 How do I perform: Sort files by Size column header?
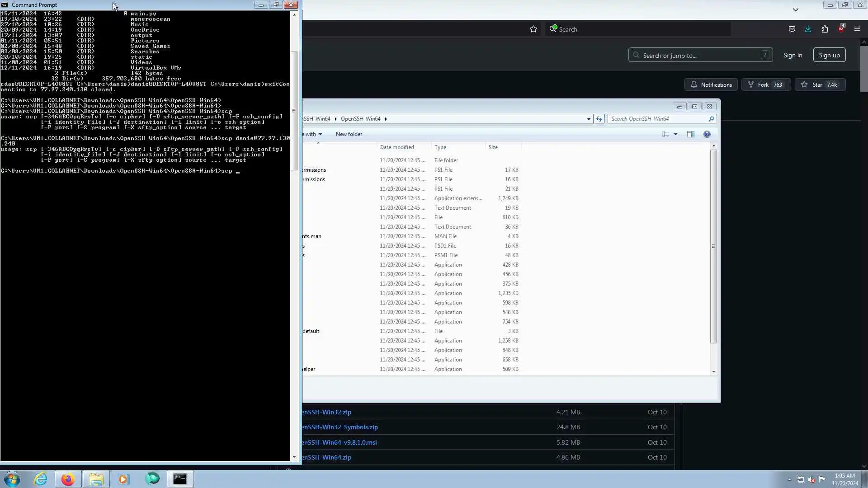tap(493, 147)
